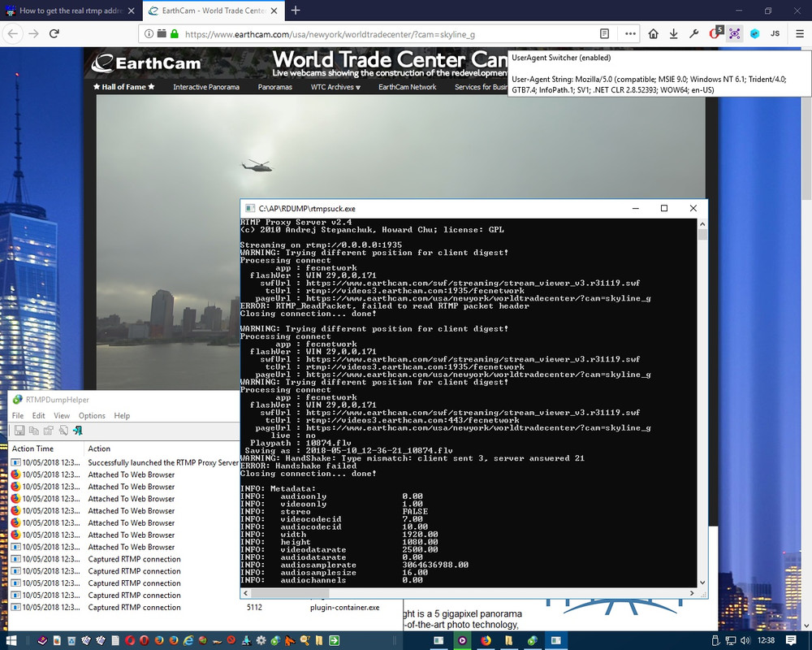Open Properties icon in RTMPDumpHelper toolbar

tap(49, 431)
